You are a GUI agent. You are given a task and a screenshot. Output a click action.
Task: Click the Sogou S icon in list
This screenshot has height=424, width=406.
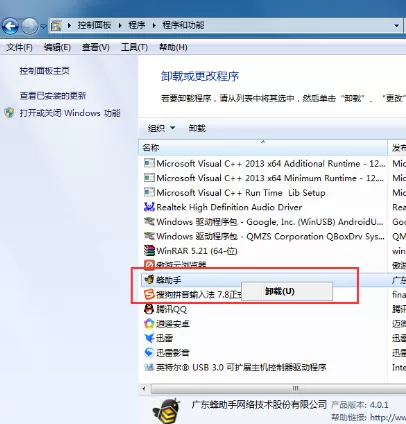click(x=149, y=294)
